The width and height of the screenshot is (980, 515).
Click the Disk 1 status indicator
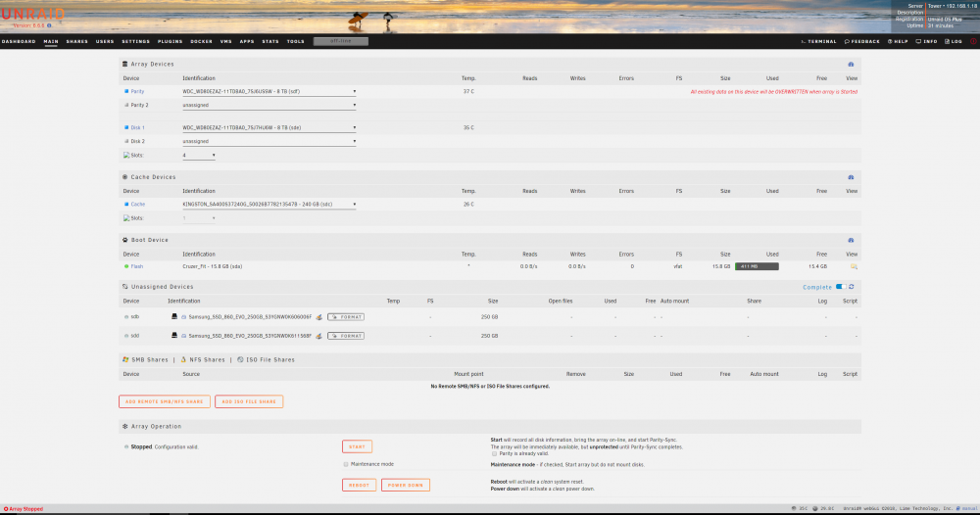click(x=126, y=128)
